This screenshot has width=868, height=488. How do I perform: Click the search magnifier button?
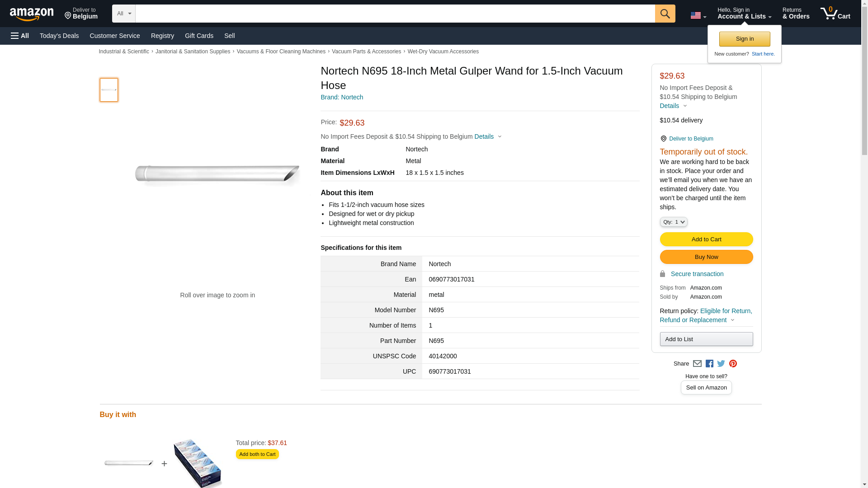pos(665,14)
